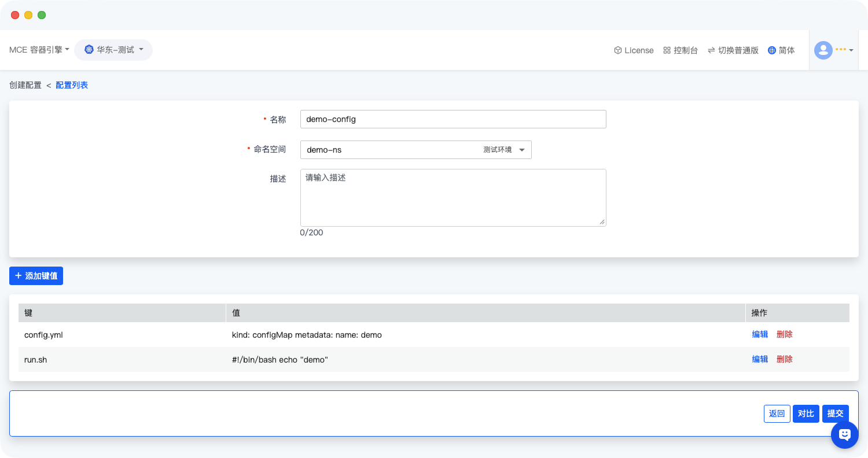This screenshot has height=458, width=868.
Task: Click the globe language icon
Action: pyautogui.click(x=771, y=50)
